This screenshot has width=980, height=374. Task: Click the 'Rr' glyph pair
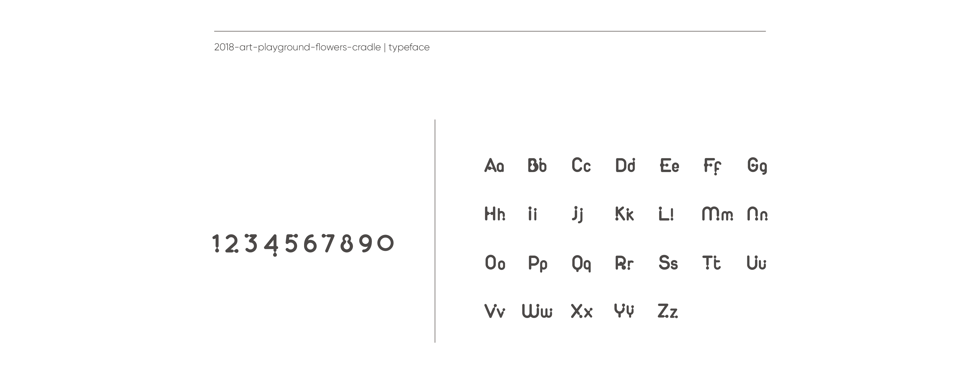(624, 263)
